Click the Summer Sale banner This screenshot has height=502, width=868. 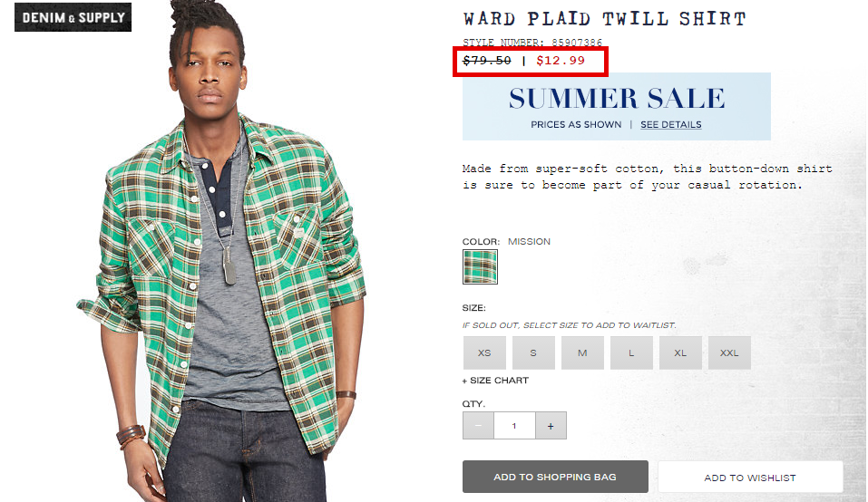(x=617, y=106)
